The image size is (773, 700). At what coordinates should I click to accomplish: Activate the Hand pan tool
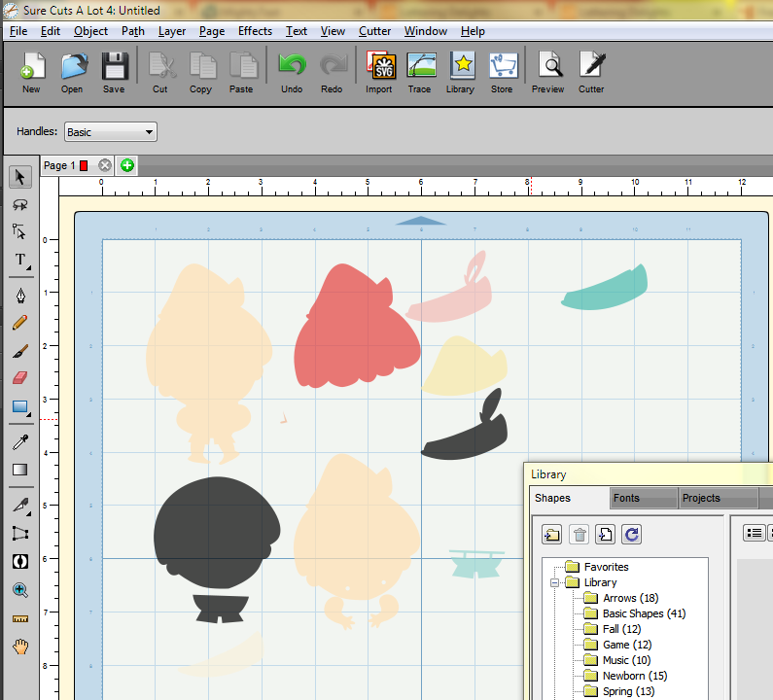click(x=19, y=647)
